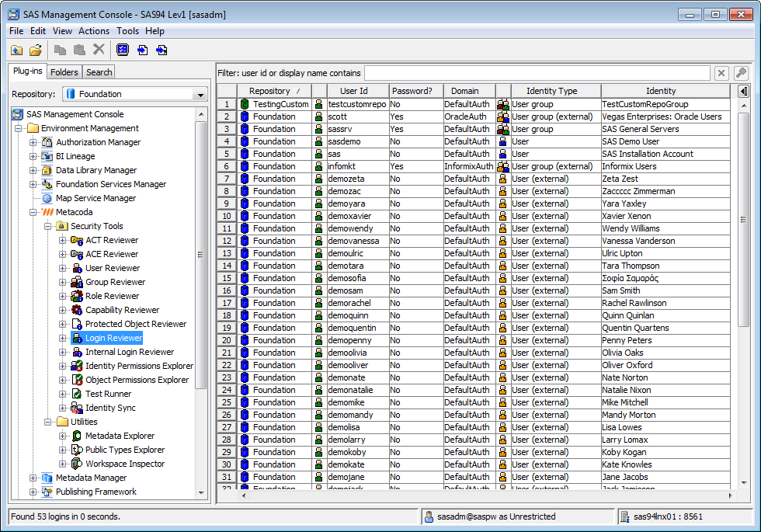Click the Export package toolbar icon
Viewport: 761px width, 532px height.
[162, 50]
